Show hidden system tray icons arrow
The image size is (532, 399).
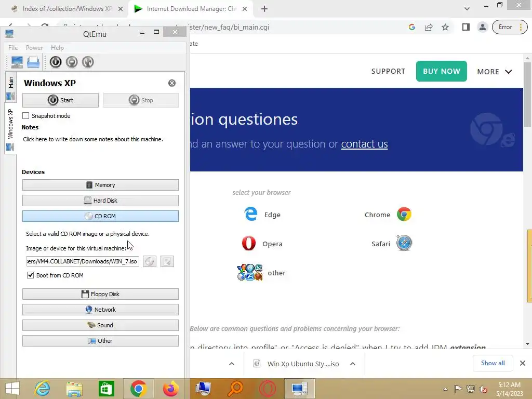coord(445,389)
